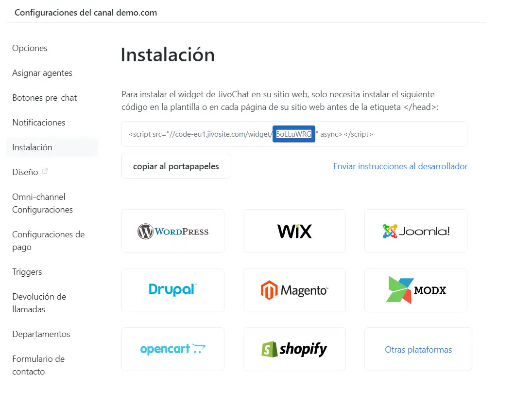
Task: Navigate to Botones pre-chat
Action: coord(45,98)
